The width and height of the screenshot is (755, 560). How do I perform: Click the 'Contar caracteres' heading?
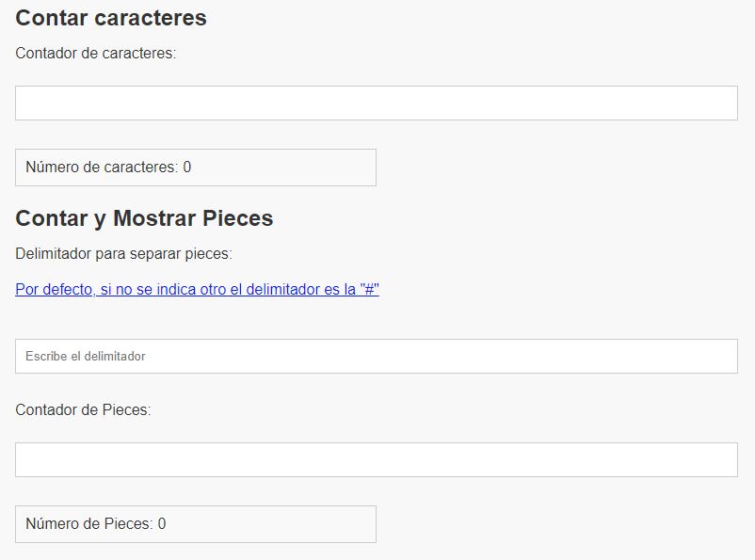[x=111, y=18]
